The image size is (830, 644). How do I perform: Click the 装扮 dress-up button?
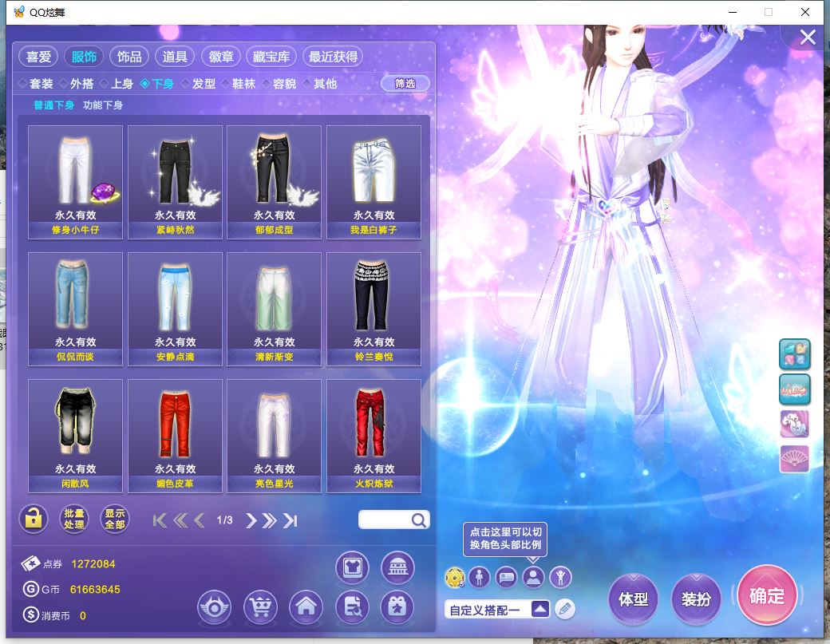pos(696,599)
